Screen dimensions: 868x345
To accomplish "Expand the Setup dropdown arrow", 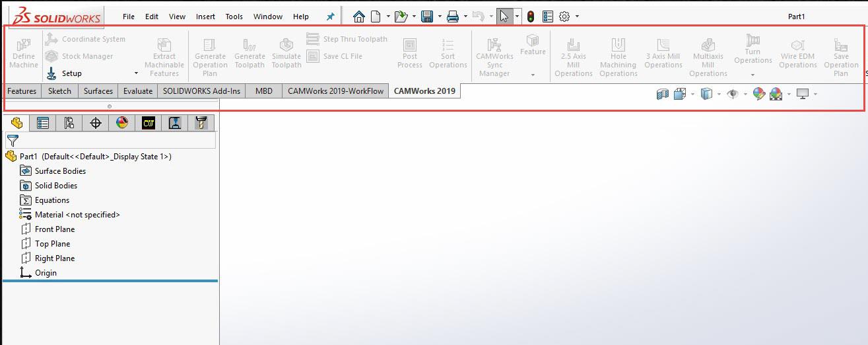I will coord(136,73).
